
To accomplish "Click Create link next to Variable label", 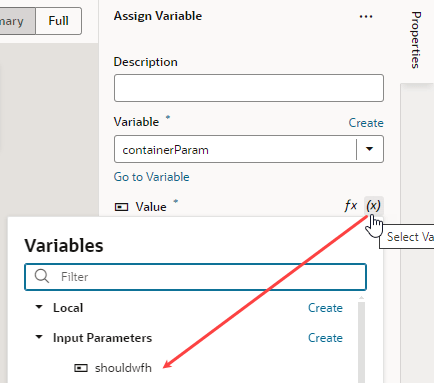I will [x=366, y=123].
